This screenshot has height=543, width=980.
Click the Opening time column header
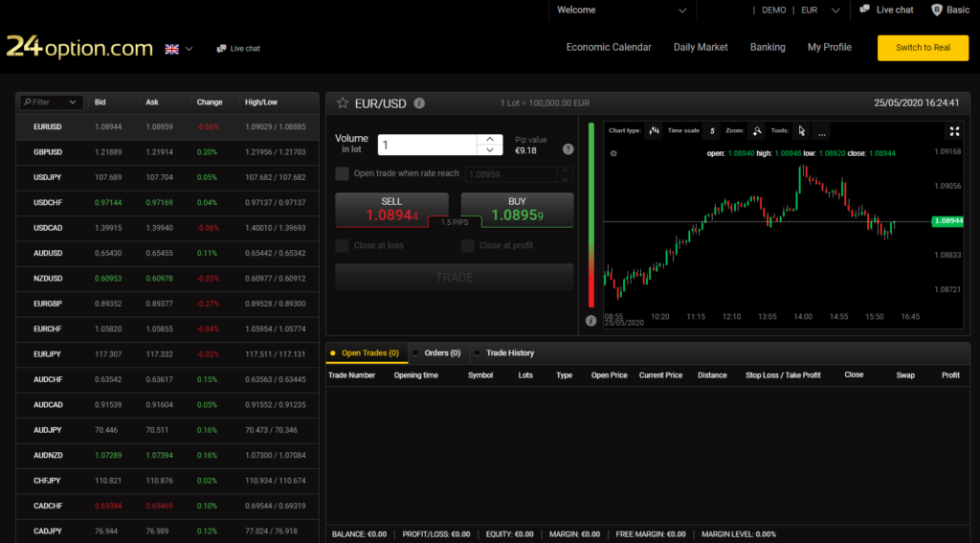[x=415, y=375]
